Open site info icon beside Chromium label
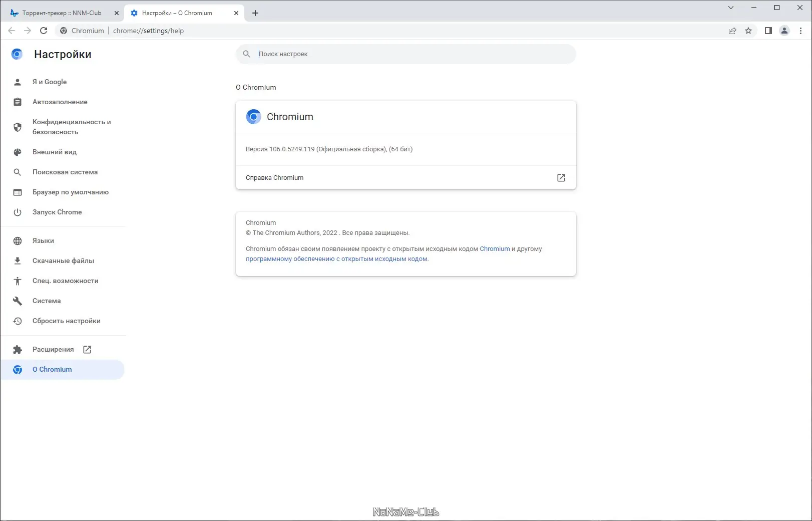The height and width of the screenshot is (521, 812). tap(64, 31)
